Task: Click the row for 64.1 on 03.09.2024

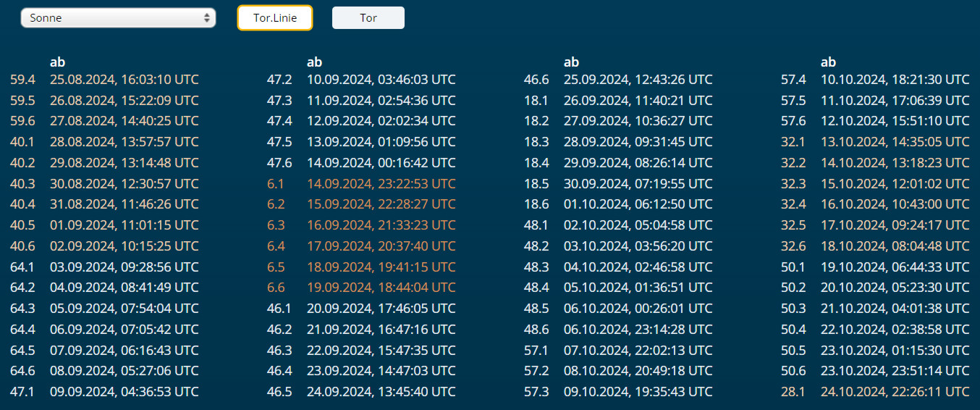Action: pos(124,267)
